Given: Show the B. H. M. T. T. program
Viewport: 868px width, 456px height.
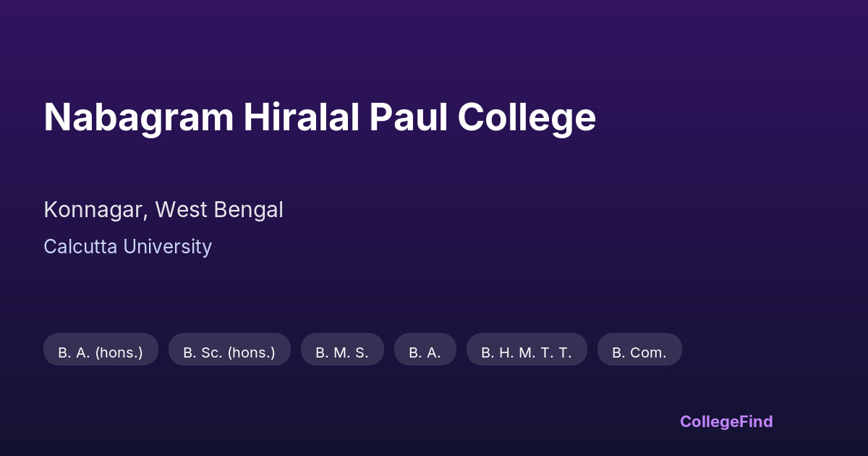Looking at the screenshot, I should point(527,350).
